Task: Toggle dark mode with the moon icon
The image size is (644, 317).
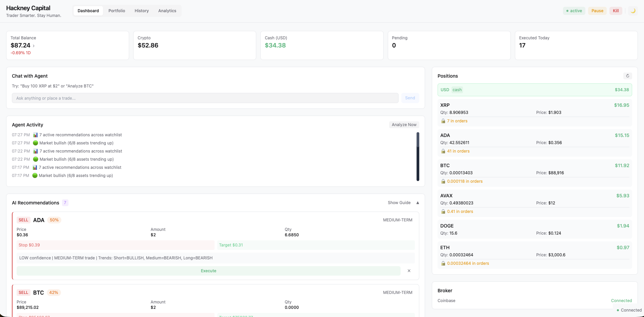Action: [633, 11]
